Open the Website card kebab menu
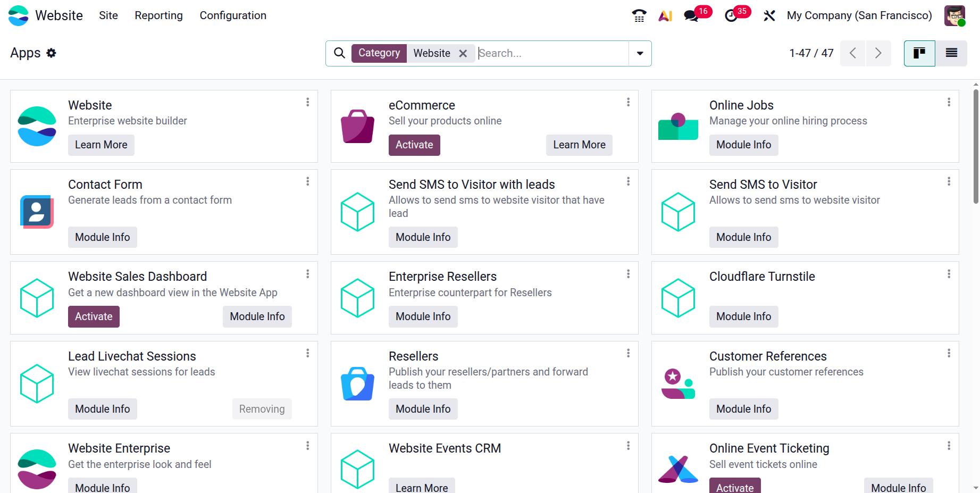980x493 pixels. 308,102
